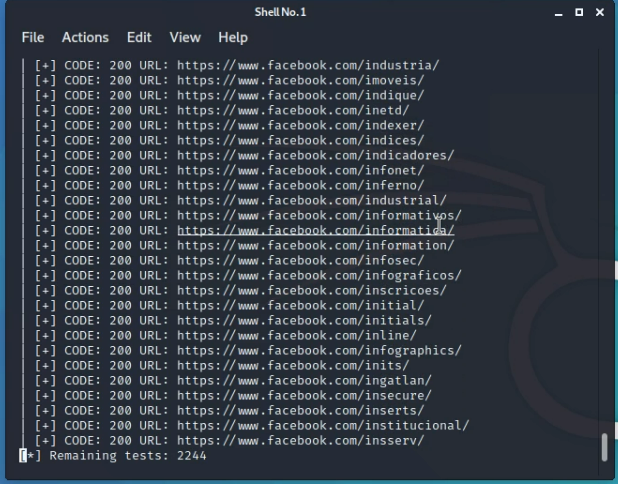
Task: Open the facebook.com/indique/ URL
Action: click(x=301, y=95)
